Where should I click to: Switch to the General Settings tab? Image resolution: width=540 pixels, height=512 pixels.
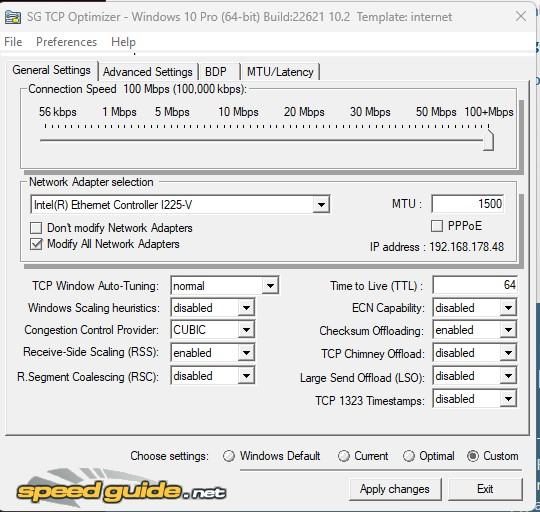tap(52, 70)
